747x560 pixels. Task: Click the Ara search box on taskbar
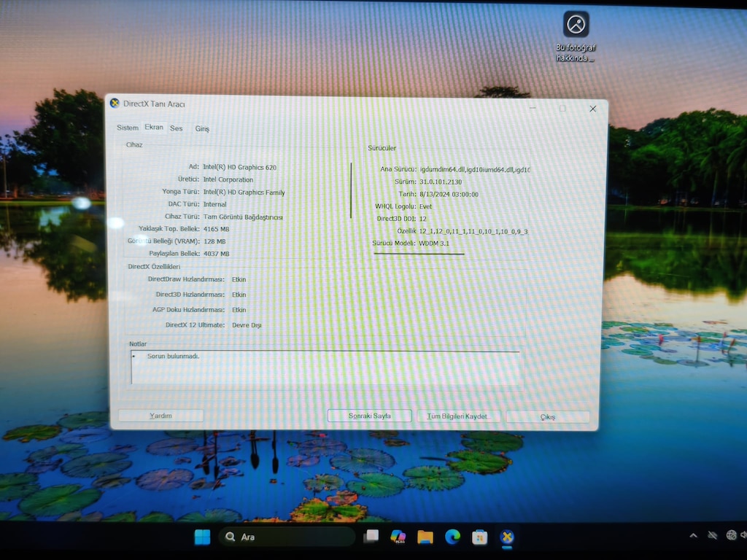[x=287, y=537]
